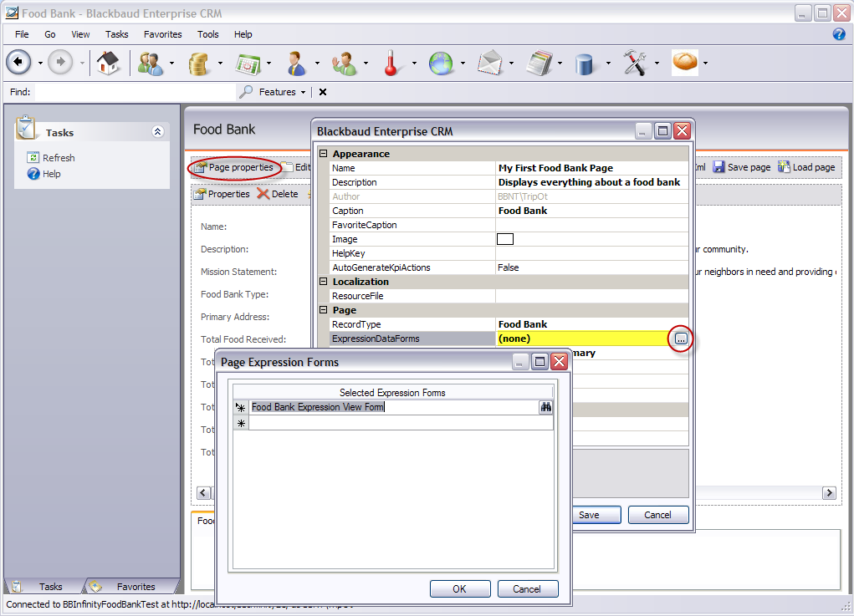Open dropdown arrow next to Constituents icon
This screenshot has height=616, width=854.
[x=171, y=64]
